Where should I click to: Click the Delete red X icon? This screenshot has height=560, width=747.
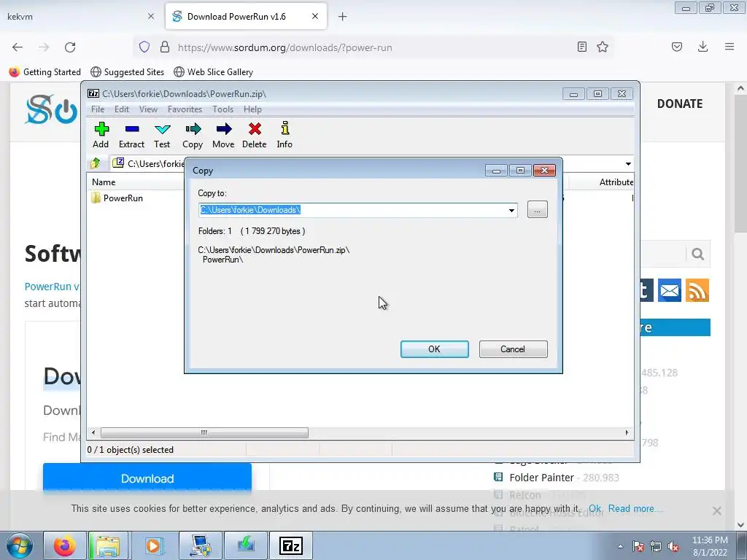[255, 135]
